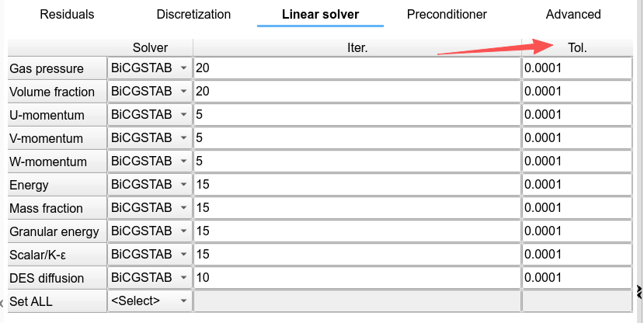
Task: Expand the Volume fraction solver dropdown
Action: pos(150,92)
